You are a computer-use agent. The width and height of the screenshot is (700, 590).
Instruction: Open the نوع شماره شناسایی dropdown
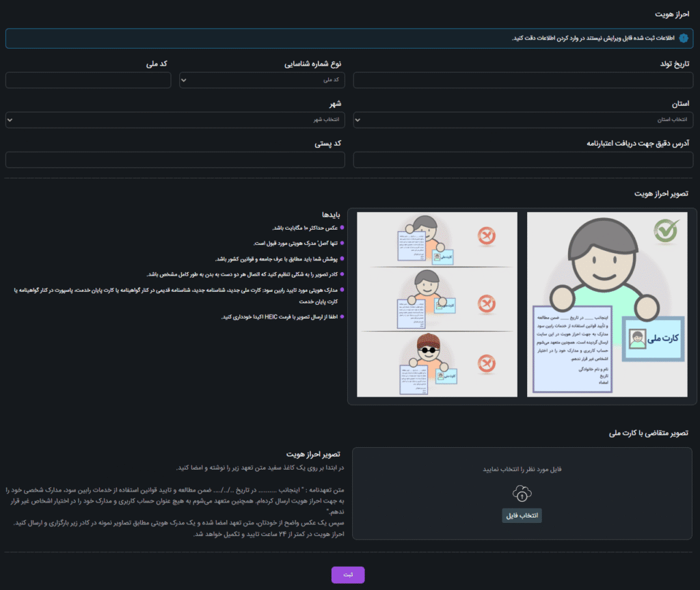pyautogui.click(x=262, y=81)
